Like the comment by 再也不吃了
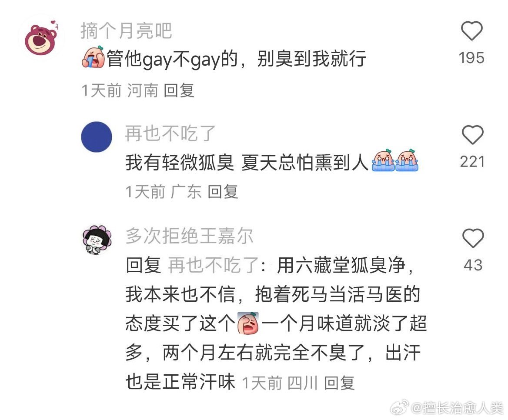This screenshot has height=420, width=508. click(472, 135)
